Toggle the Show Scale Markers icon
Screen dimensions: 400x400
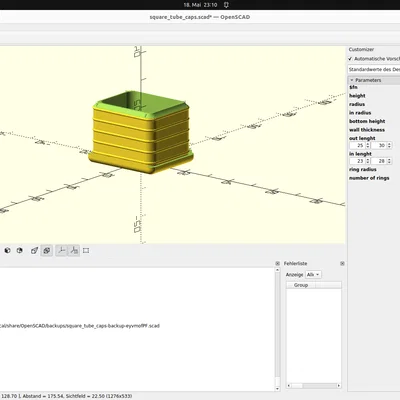point(74,250)
